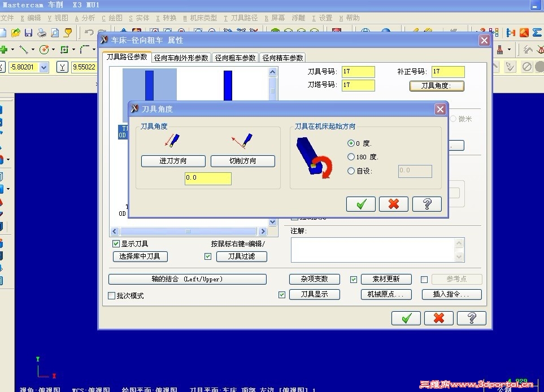Enable checkbox beside 参考点 button
Screen dimensions: 544x392
[x=424, y=280]
